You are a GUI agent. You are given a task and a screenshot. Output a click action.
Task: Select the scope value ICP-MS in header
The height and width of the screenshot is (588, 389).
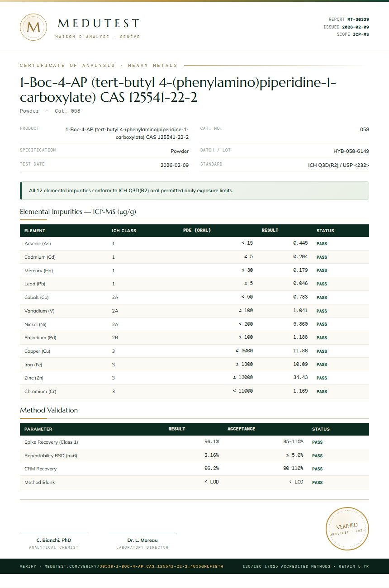[x=361, y=34]
